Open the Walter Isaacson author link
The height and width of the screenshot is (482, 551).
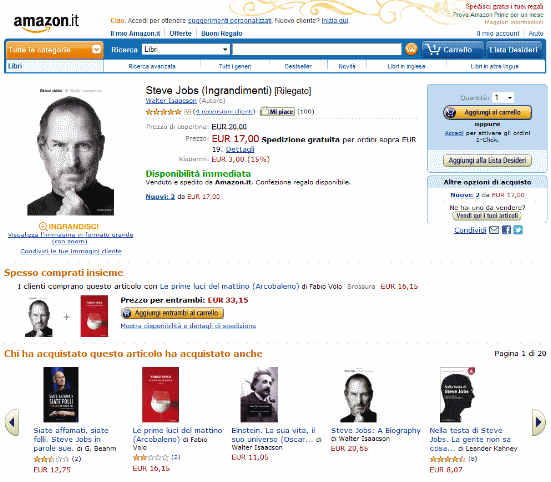[171, 101]
